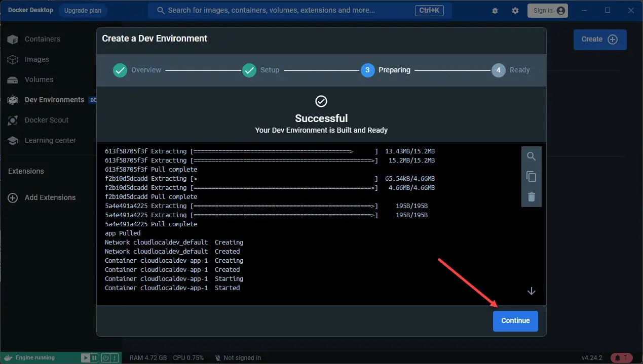643x364 pixels.
Task: Click the Successful heading
Action: [x=321, y=118]
